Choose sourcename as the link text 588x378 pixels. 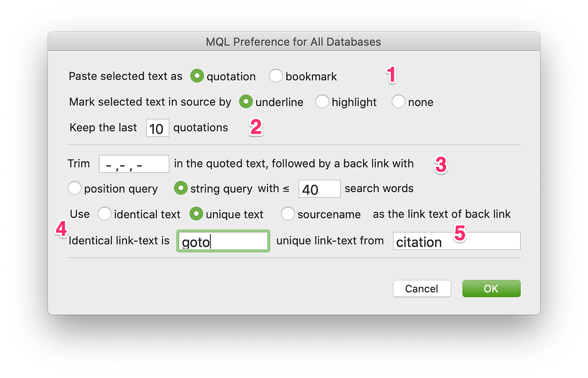pos(288,214)
